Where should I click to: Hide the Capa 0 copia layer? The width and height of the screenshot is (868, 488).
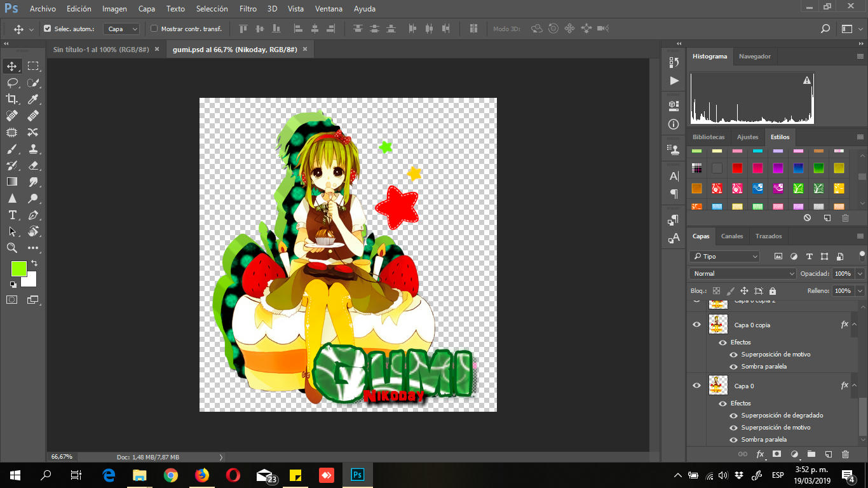tap(696, 325)
